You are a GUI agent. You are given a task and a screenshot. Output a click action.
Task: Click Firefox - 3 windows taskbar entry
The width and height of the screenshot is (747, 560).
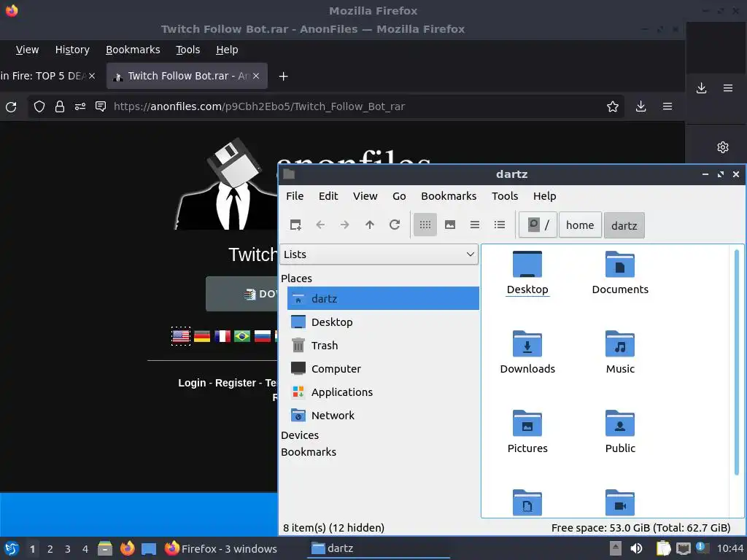220,548
